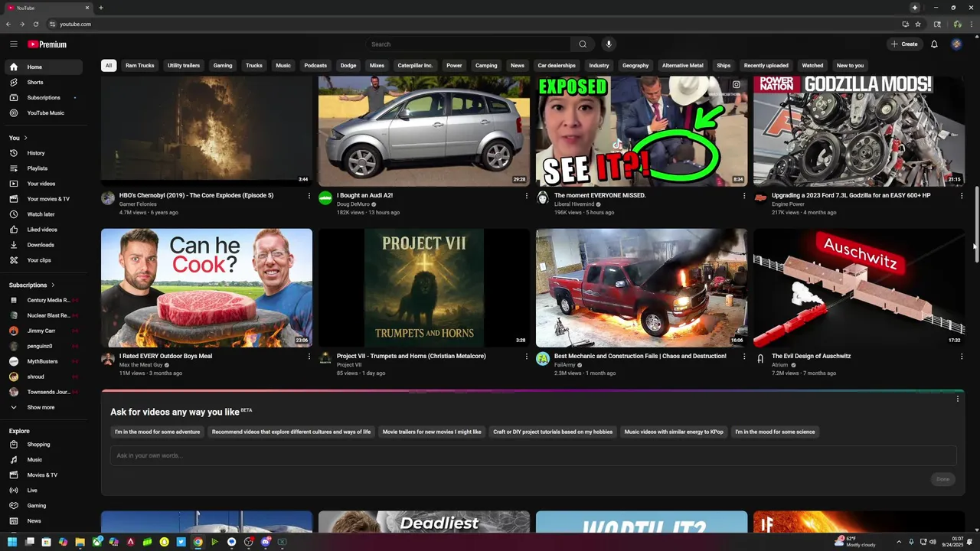Viewport: 980px width, 551px height.
Task: Select the Podcasts filter chip
Action: click(x=315, y=66)
